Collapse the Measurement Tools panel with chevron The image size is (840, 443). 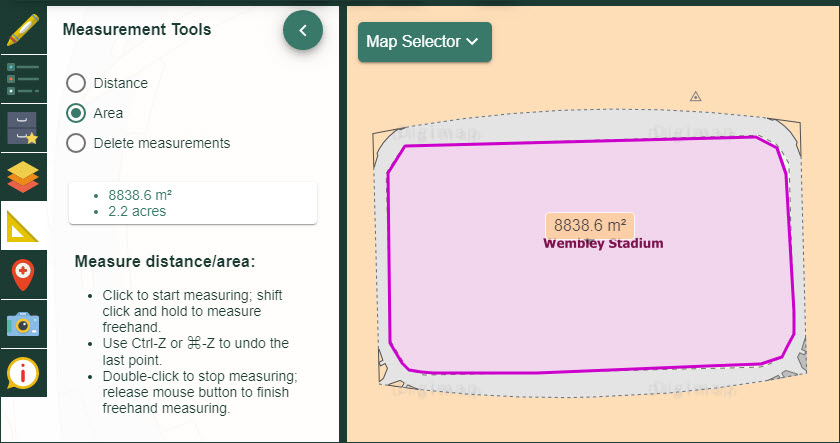tap(303, 30)
